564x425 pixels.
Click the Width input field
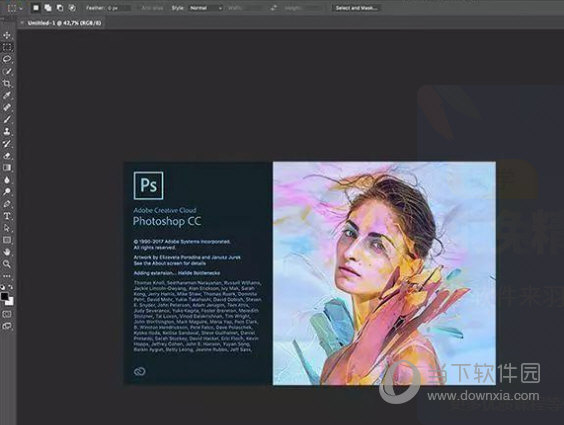tap(254, 8)
